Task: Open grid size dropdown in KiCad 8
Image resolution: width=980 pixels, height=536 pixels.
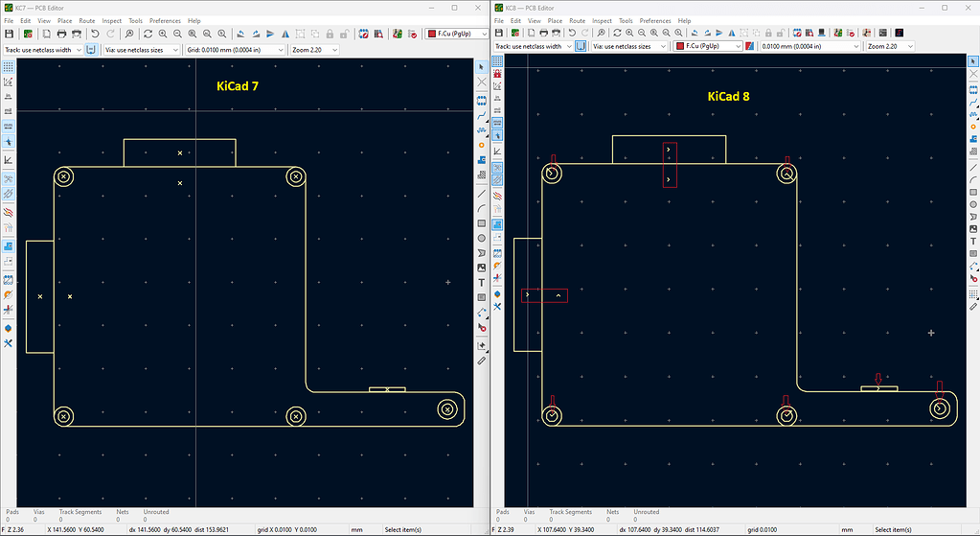Action: (810, 46)
